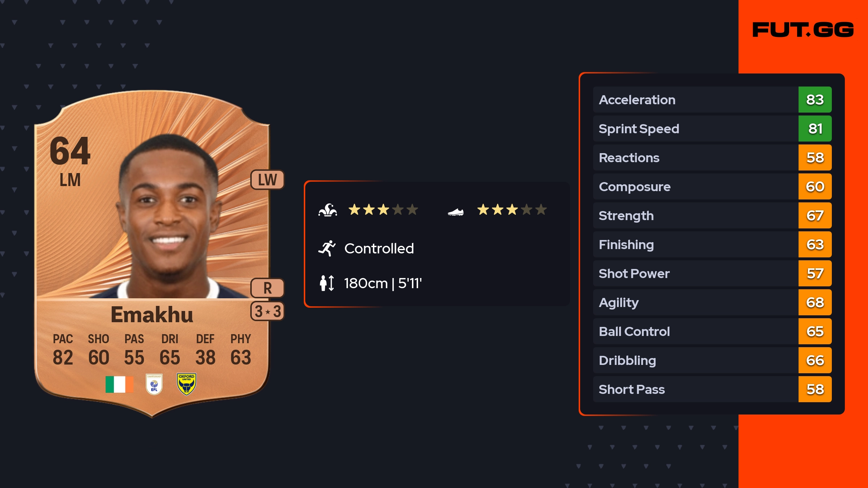Click the weak foot boot icon
This screenshot has width=868, height=488.
pyautogui.click(x=455, y=212)
